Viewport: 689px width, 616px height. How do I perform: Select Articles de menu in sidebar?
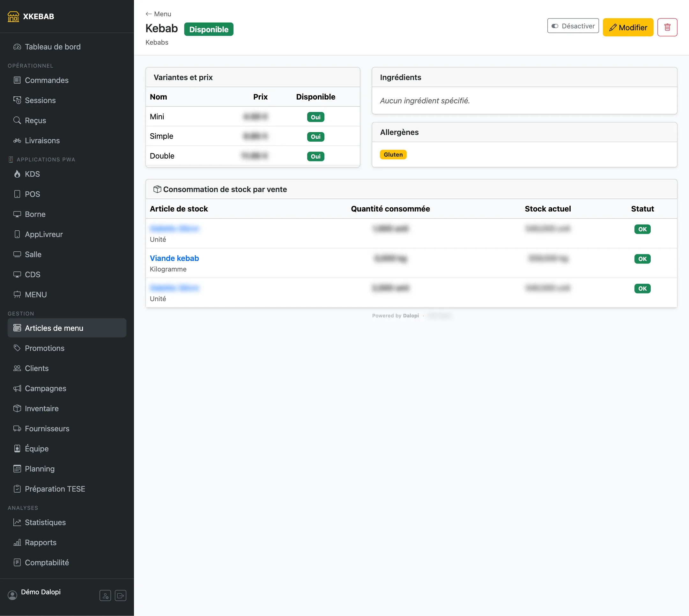[x=67, y=328]
